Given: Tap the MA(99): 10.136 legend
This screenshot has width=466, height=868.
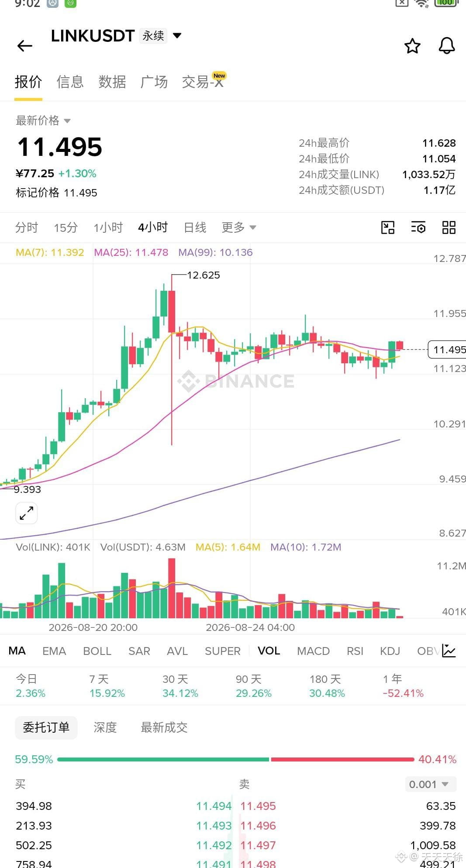Looking at the screenshot, I should point(215,252).
